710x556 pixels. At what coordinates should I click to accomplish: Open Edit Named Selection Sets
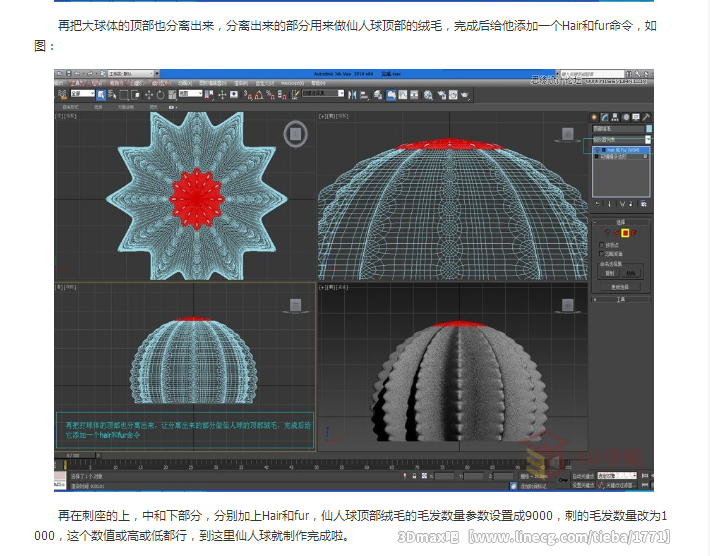click(x=295, y=95)
